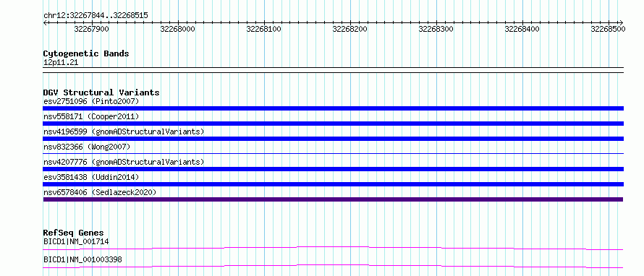Viewport: 644px width, 276px height.
Task: Click ruler position 32268400
Action: coord(522,29)
